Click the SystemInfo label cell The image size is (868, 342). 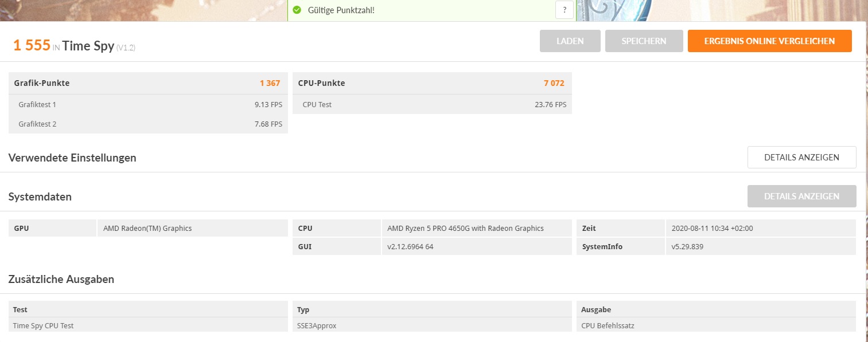[x=621, y=247]
